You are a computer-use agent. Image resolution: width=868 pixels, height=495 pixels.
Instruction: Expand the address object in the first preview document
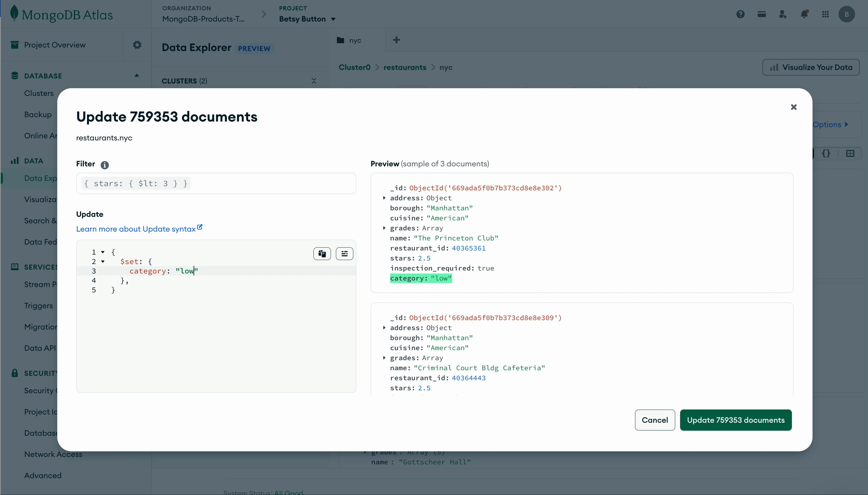tap(384, 198)
